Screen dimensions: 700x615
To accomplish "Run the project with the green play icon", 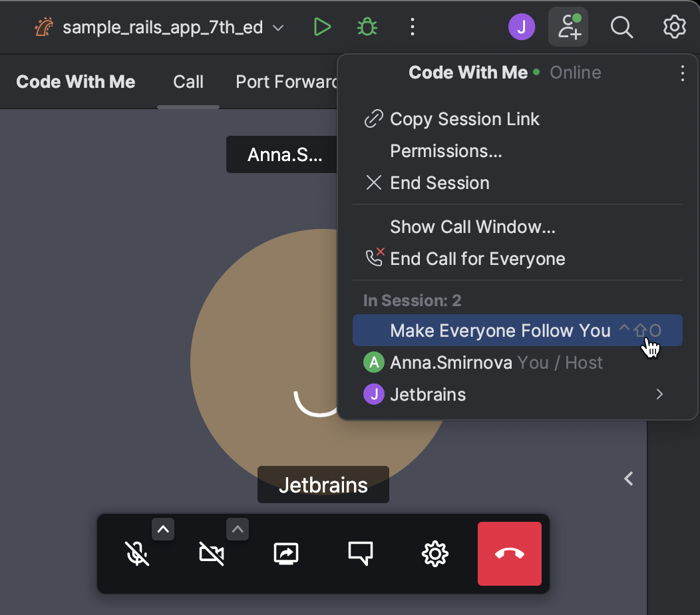I will (322, 27).
